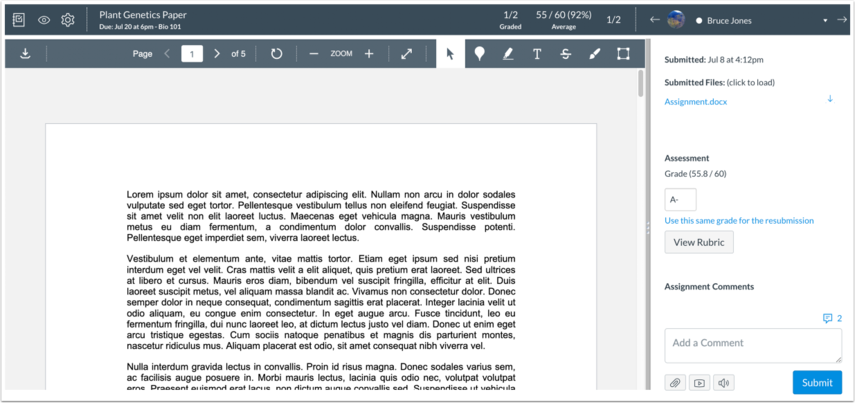Enter full screen document view
Image resolution: width=855 pixels, height=403 pixels.
(407, 54)
